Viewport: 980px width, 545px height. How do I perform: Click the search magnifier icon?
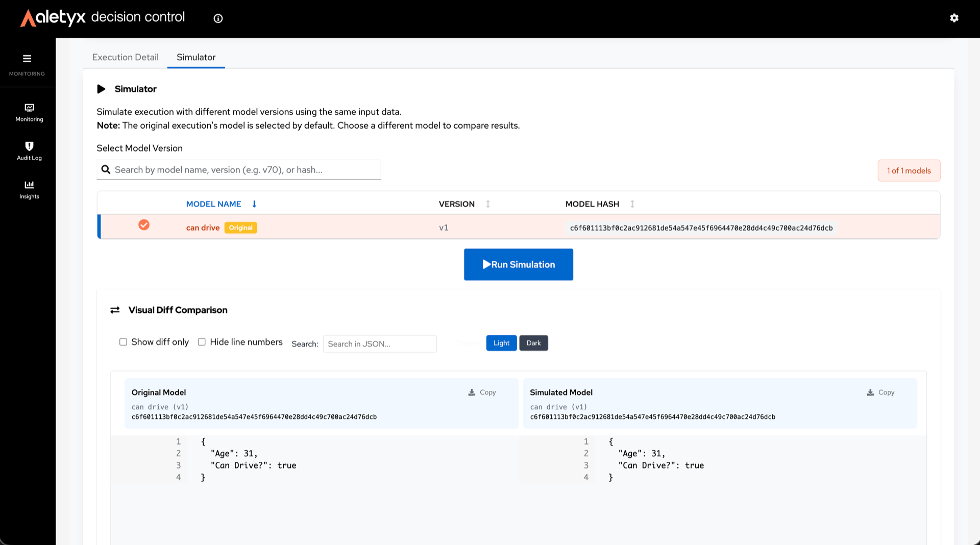[106, 170]
